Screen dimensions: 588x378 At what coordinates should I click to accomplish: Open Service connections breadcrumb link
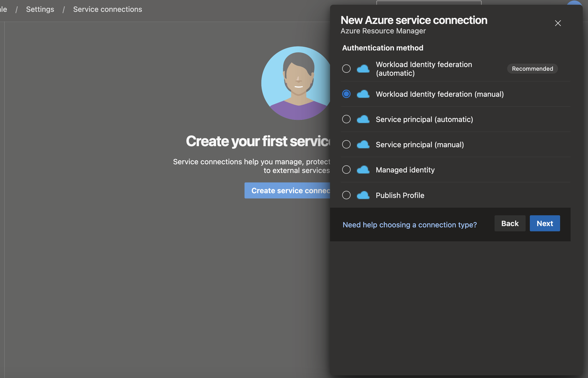tap(107, 9)
